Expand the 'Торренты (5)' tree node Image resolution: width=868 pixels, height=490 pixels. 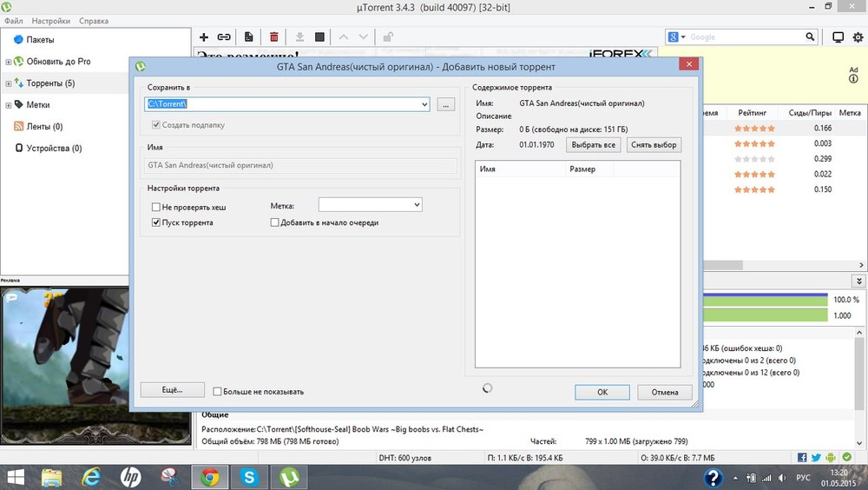click(9, 83)
